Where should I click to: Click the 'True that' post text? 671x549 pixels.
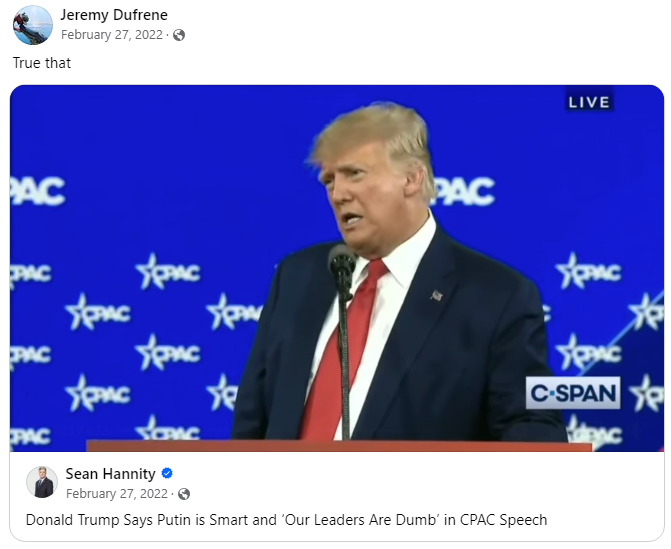coord(42,63)
